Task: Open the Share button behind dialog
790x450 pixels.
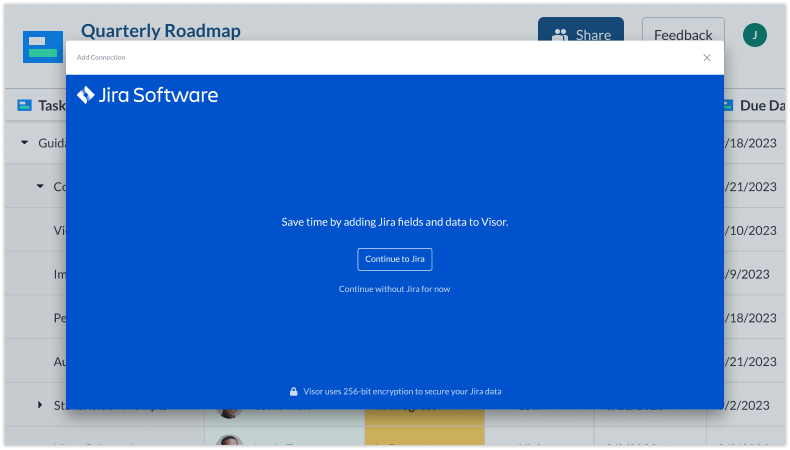Action: tap(581, 29)
